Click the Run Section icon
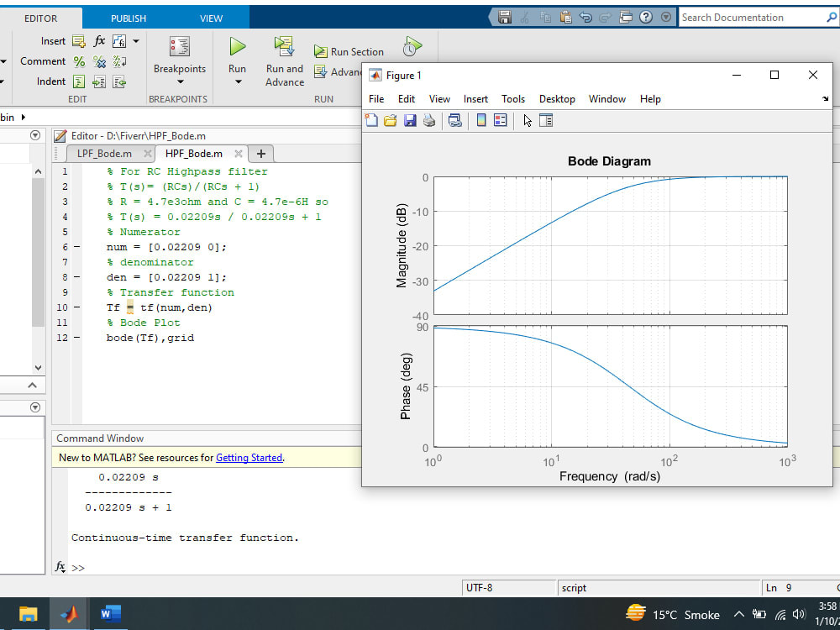Image resolution: width=840 pixels, height=630 pixels. tap(323, 50)
